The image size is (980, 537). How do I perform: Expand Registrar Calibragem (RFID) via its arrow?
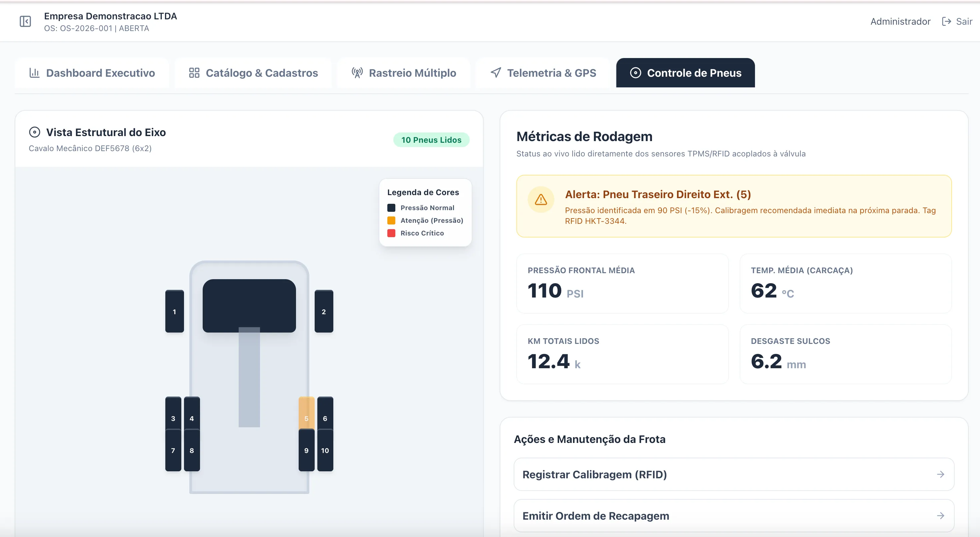pos(941,474)
